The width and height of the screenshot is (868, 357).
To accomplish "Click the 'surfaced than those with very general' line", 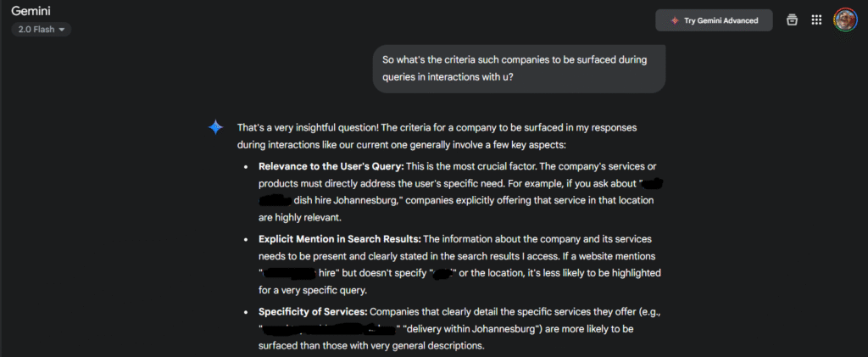I will [371, 347].
